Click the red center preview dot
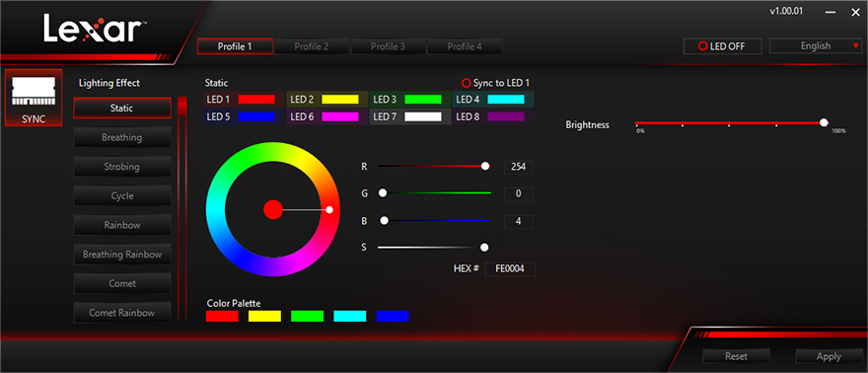Viewport: 868px width, 373px height. tap(273, 210)
